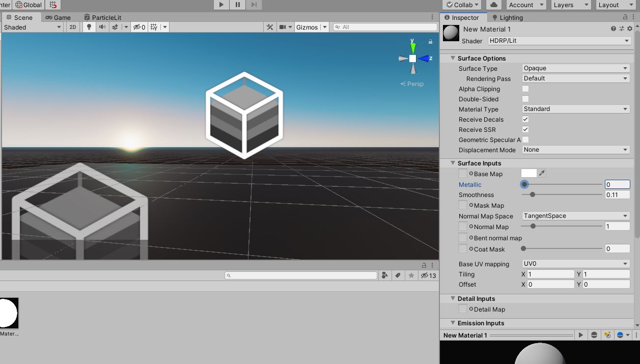Enable Alpha Clipping
The height and width of the screenshot is (364, 640).
[x=524, y=89]
